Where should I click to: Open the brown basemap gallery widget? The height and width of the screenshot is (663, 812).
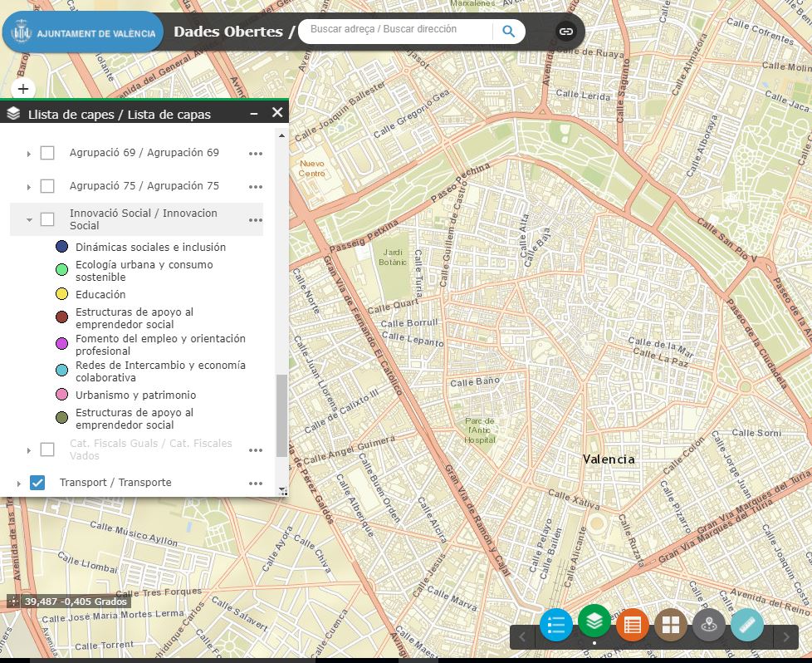[670, 625]
